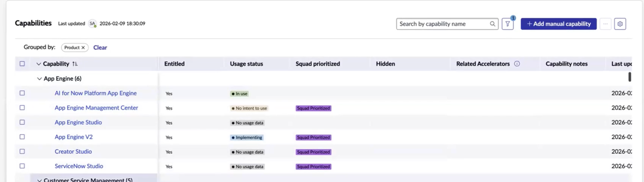644x182 pixels.
Task: Click the Squad prioritized column header
Action: click(x=318, y=64)
